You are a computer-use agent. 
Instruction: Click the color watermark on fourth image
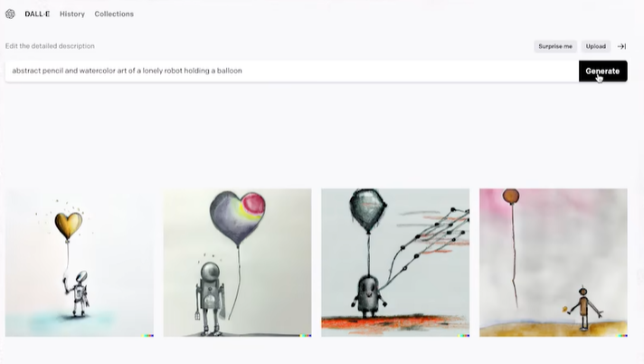(x=621, y=336)
